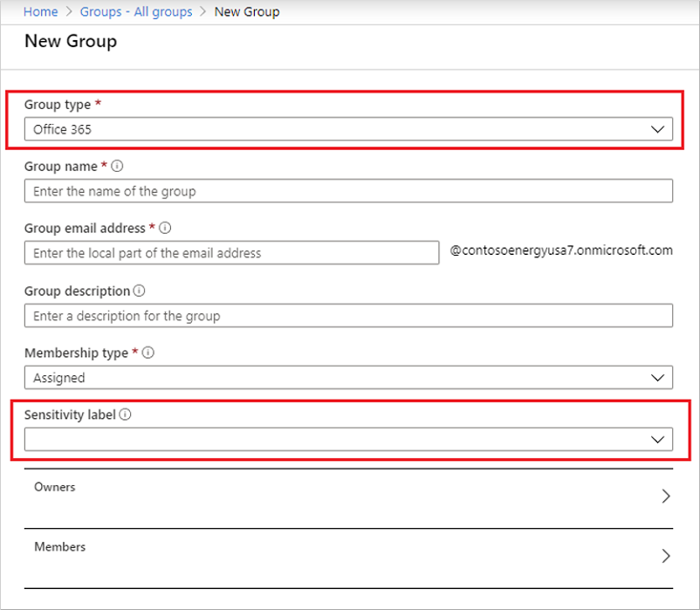Click the down arrow of Group type dropdown
Image resolution: width=700 pixels, height=610 pixels.
(658, 129)
